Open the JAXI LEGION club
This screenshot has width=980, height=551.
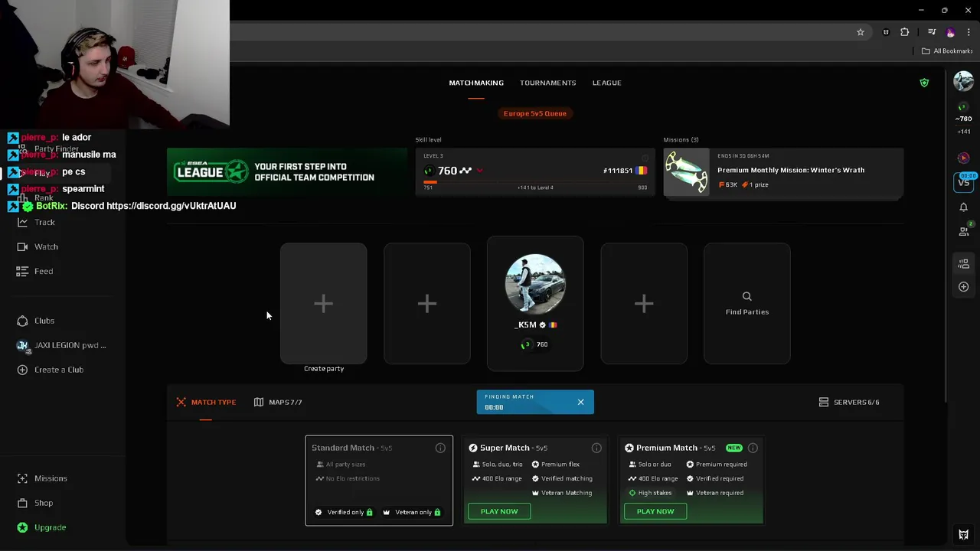pos(61,345)
